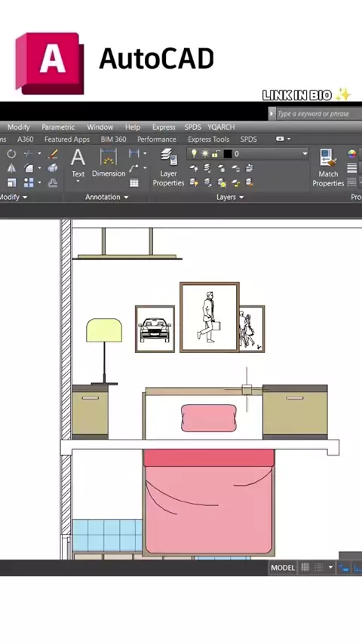
Task: Open the Parametric menu
Action: click(58, 127)
